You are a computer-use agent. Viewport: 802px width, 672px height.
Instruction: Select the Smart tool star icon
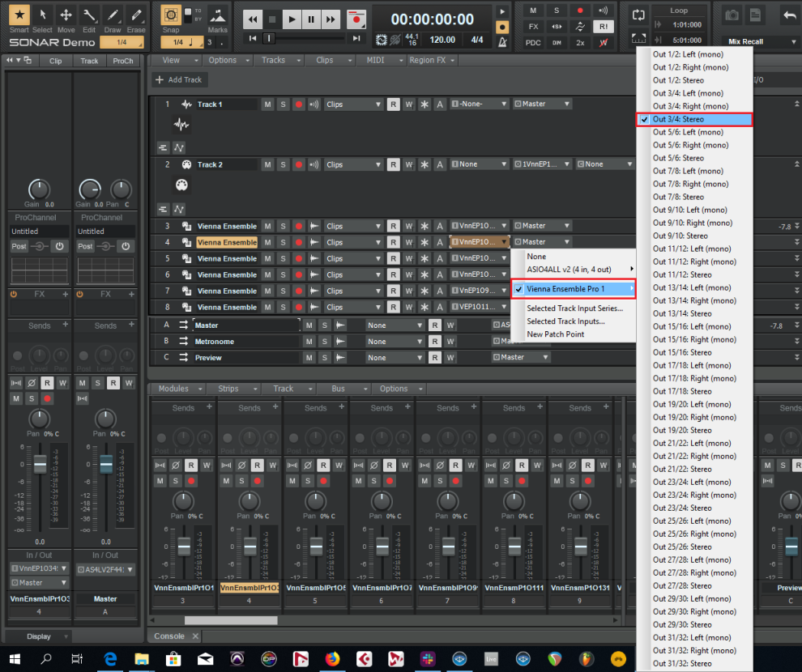19,15
